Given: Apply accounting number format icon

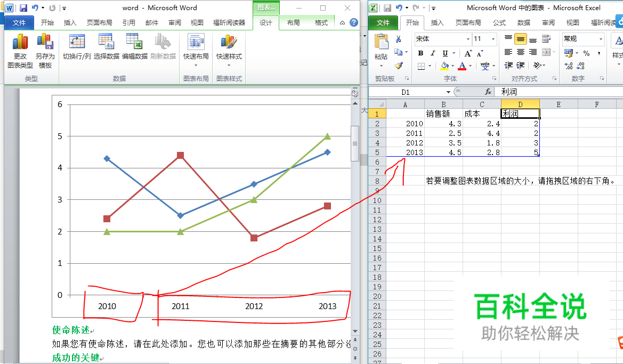Looking at the screenshot, I should (568, 53).
